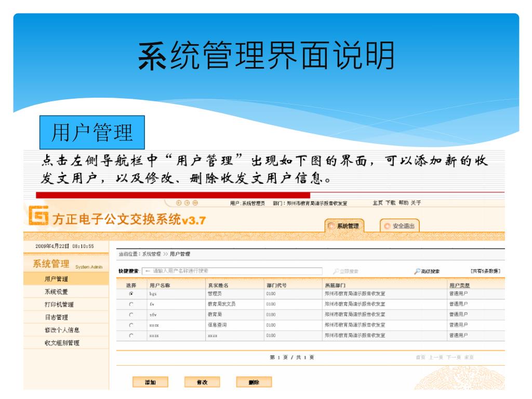Click the 用户名称 column header

point(160,285)
